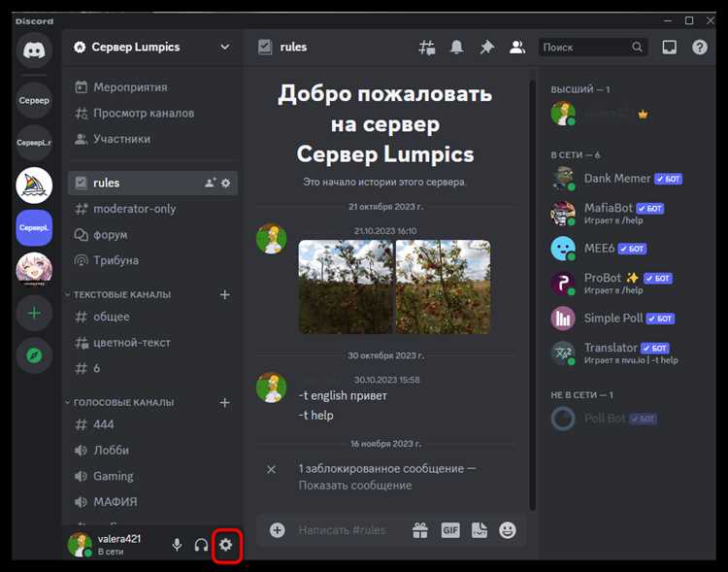Open Мероприятия events
The image size is (728, 572).
click(x=152, y=87)
